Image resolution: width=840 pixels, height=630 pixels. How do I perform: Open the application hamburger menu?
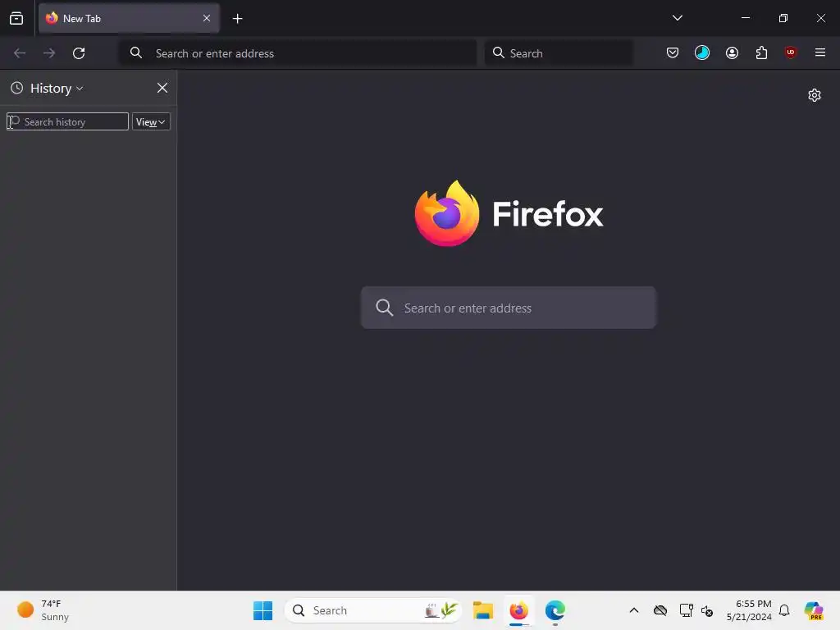coord(819,52)
